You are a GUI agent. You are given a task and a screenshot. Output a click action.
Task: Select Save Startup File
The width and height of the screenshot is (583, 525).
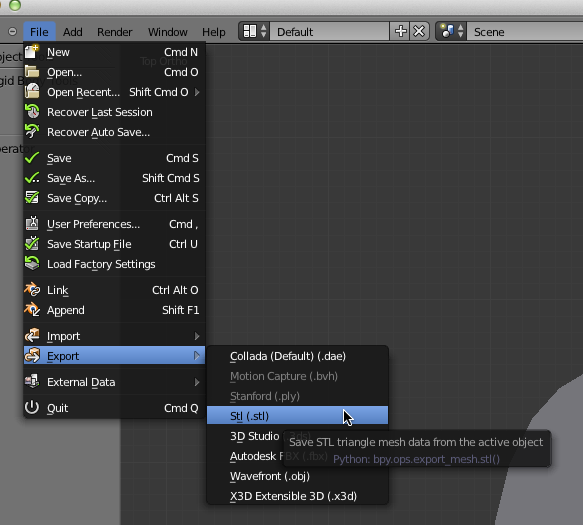pyautogui.click(x=114, y=244)
